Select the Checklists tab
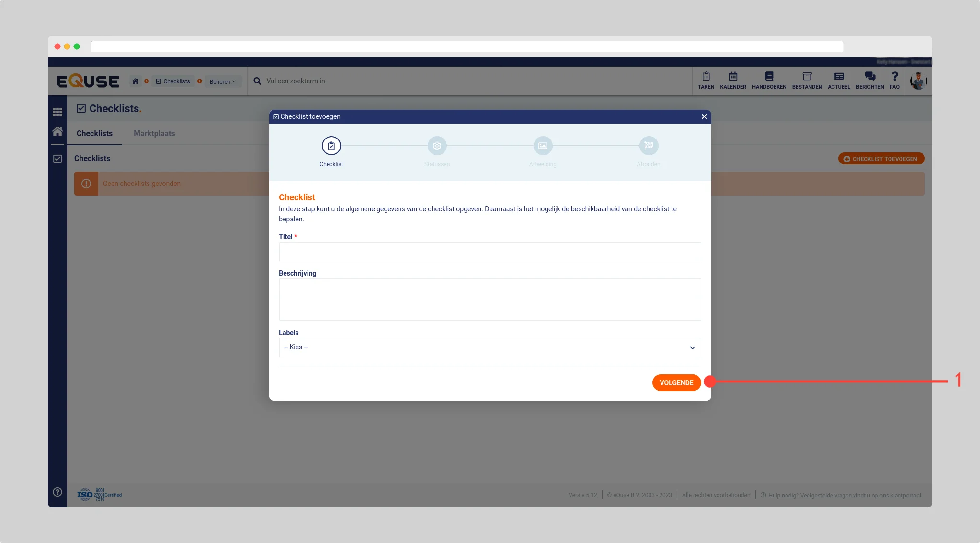Viewport: 980px width, 543px height. [x=94, y=134]
